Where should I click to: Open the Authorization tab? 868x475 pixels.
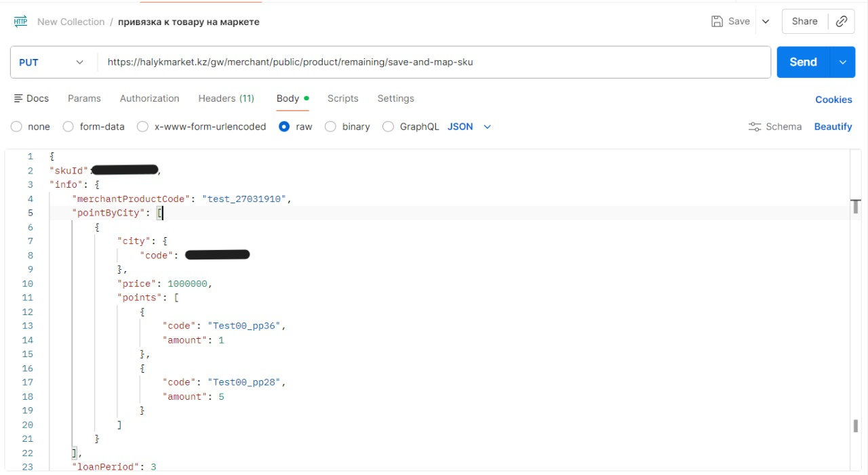coord(149,98)
